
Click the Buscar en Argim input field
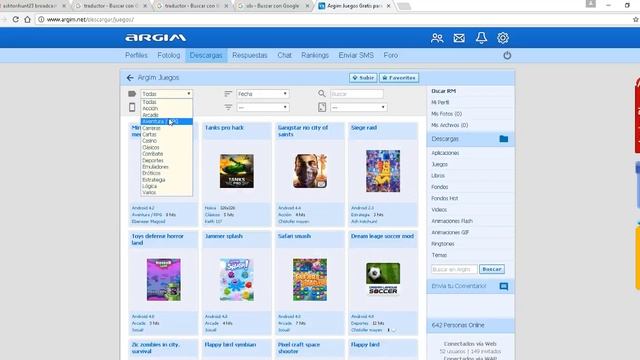(454, 269)
